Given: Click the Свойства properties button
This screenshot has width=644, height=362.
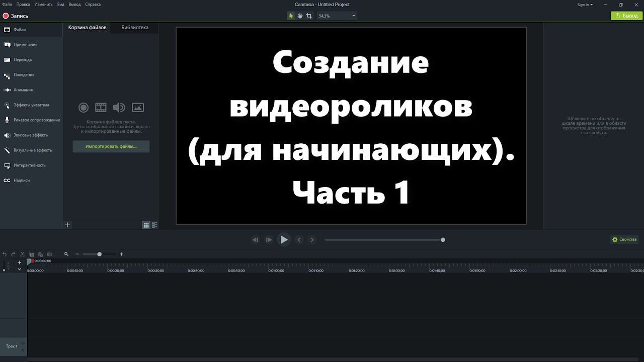Looking at the screenshot, I should coord(624,240).
